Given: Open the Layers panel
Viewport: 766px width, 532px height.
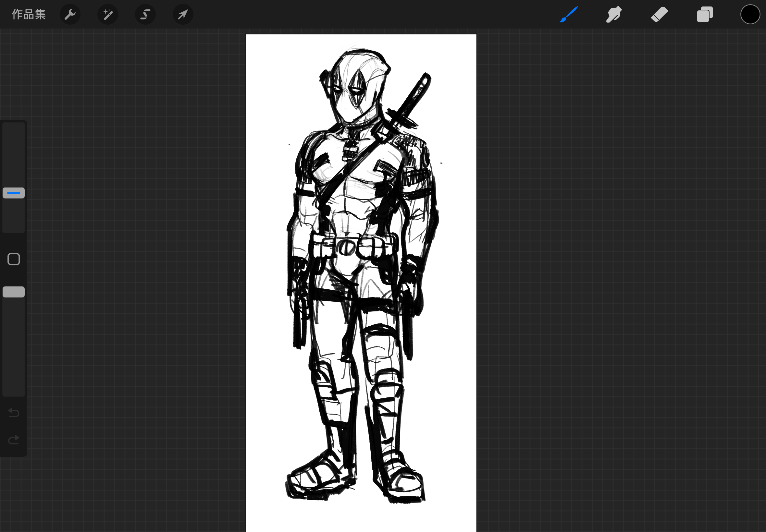Looking at the screenshot, I should [705, 14].
